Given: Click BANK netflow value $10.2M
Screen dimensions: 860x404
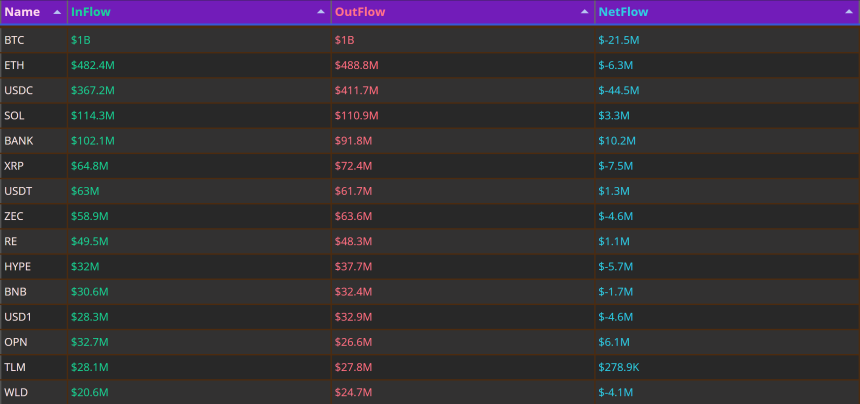Looking at the screenshot, I should click(617, 141).
